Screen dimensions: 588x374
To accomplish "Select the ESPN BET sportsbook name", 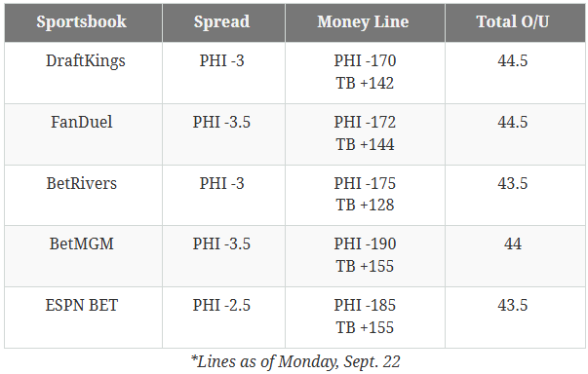I will point(81,305).
